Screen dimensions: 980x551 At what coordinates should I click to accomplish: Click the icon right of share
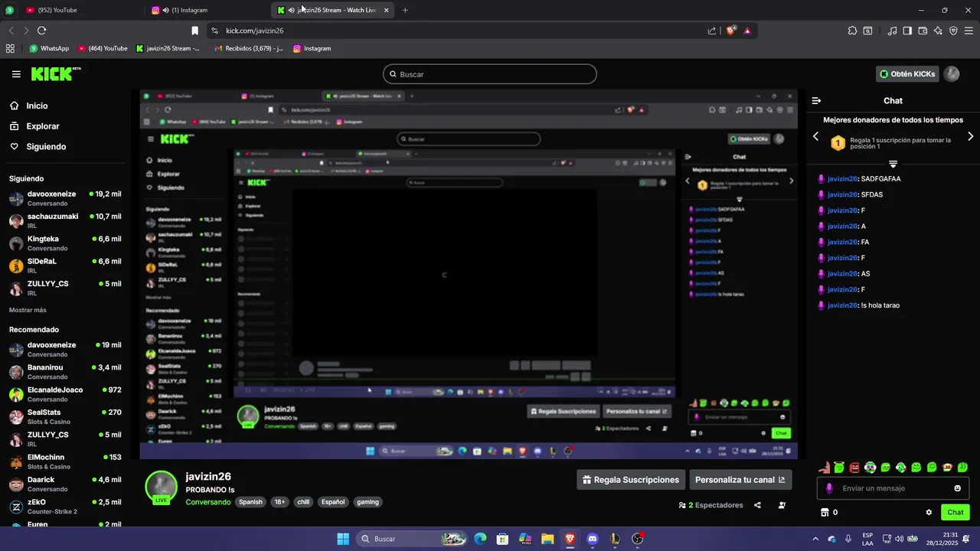782,505
